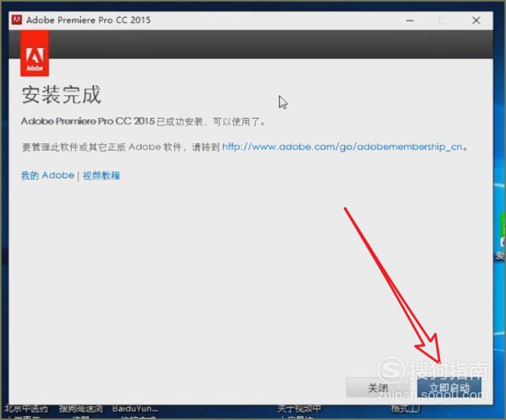Close the installer window with X
This screenshot has height=420, width=506.
[x=476, y=20]
